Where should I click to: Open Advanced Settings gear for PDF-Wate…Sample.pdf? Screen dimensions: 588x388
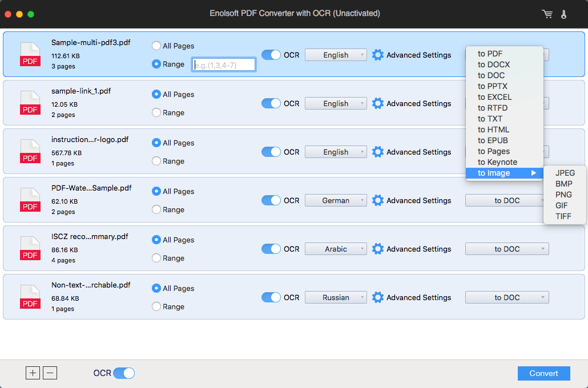(x=377, y=200)
